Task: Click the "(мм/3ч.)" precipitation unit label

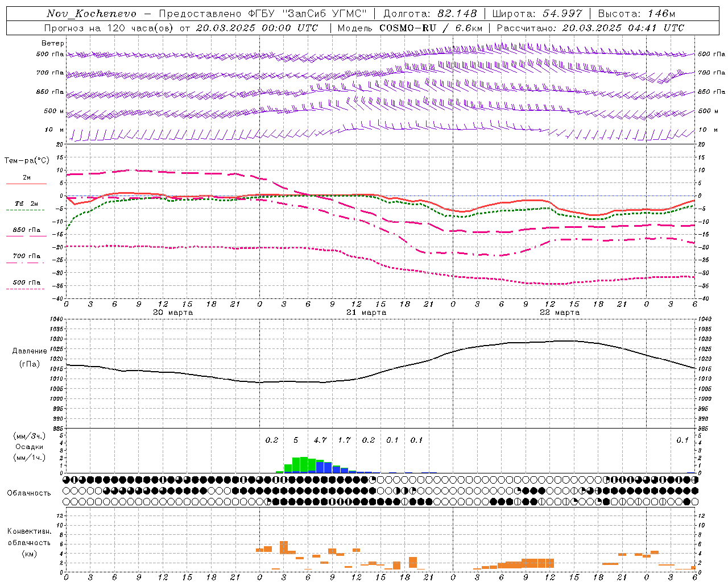Action: [30, 436]
